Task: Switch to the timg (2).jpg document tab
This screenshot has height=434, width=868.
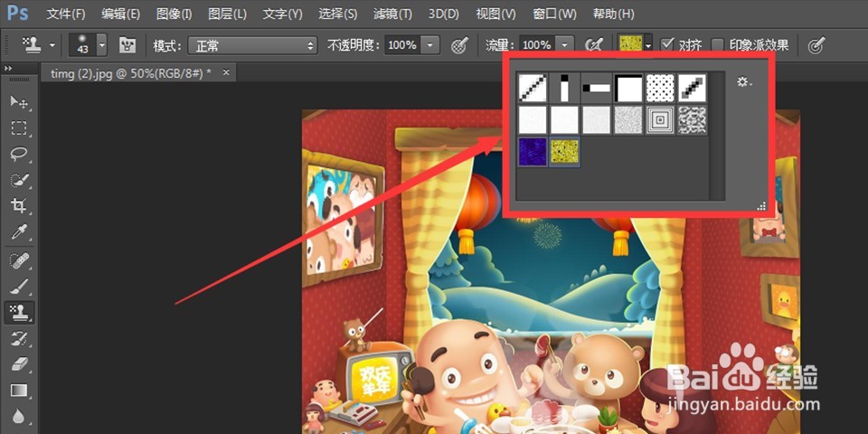Action: [130, 73]
